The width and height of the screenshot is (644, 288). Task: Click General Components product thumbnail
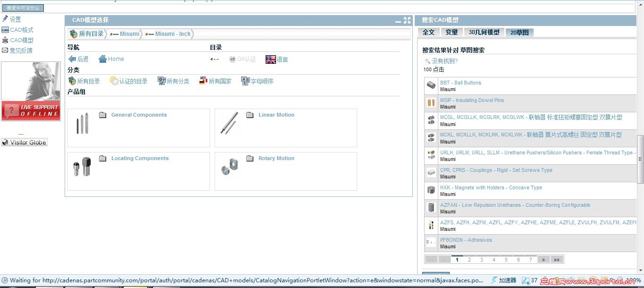click(82, 124)
